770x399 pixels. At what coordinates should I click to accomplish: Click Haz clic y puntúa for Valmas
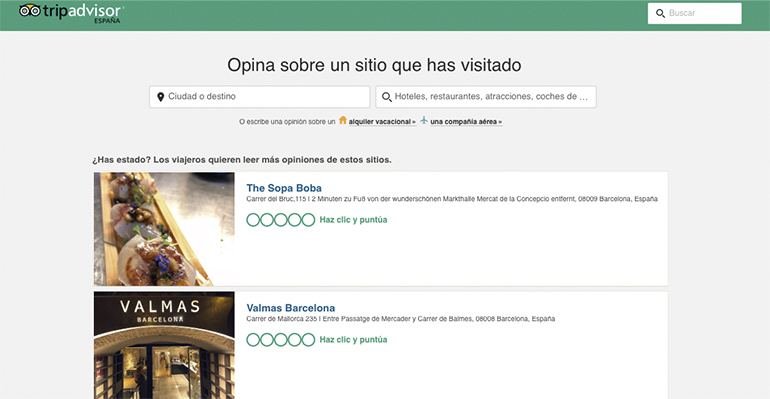pyautogui.click(x=353, y=340)
